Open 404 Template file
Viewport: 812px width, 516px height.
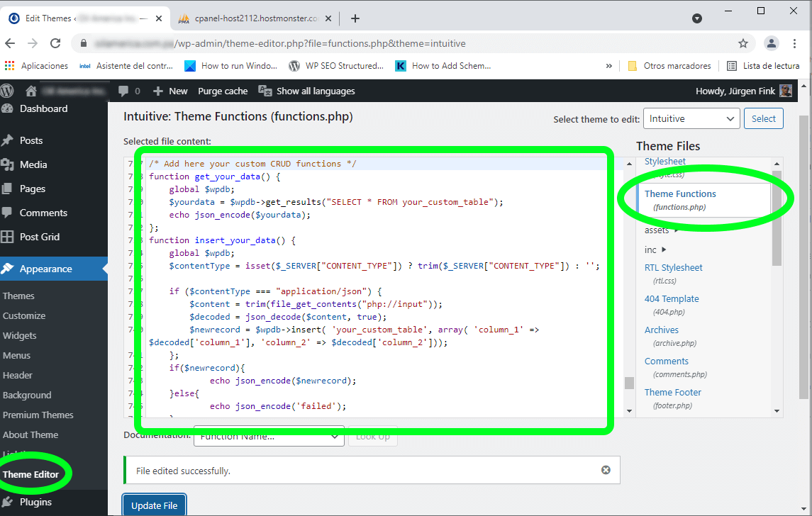672,298
